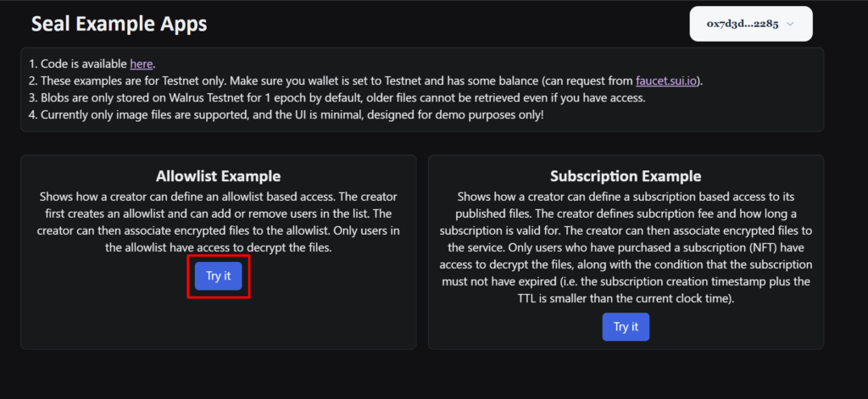Viewport: 868px width, 399px height.
Task: Click the Subscription Example description paragraph
Action: pos(626,248)
